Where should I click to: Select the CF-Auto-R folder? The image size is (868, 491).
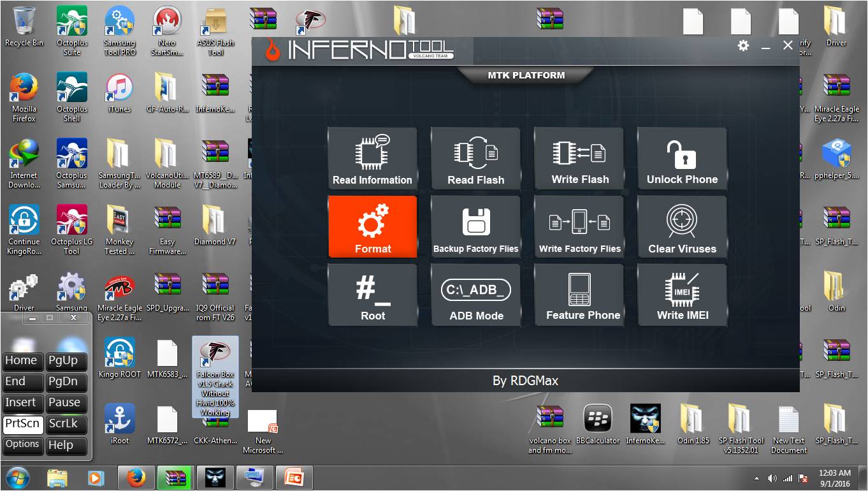pyautogui.click(x=167, y=93)
